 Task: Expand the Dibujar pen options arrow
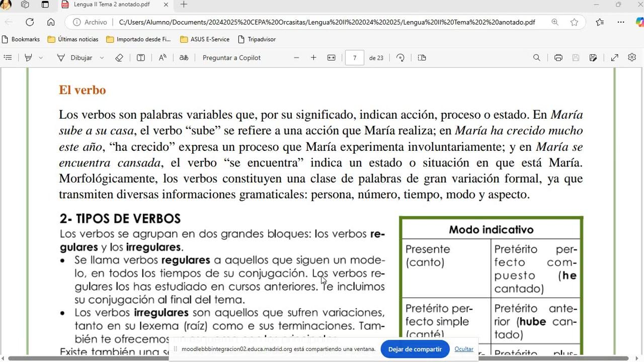102,58
